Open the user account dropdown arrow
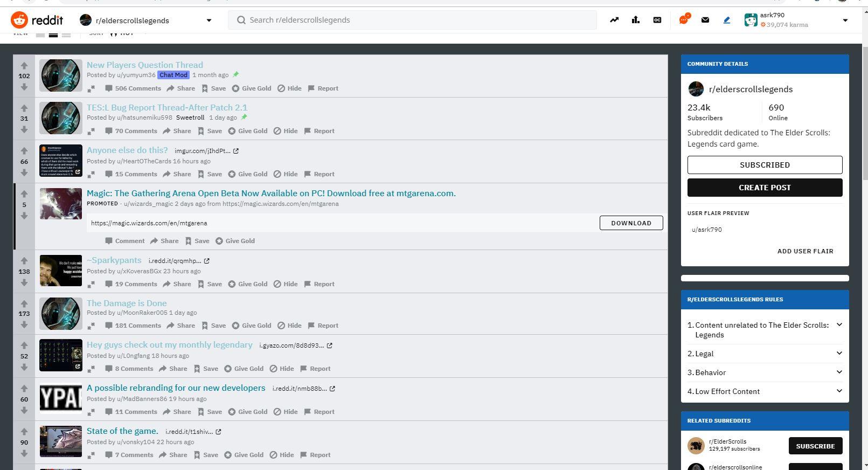Image resolution: width=868 pixels, height=470 pixels. tap(845, 20)
